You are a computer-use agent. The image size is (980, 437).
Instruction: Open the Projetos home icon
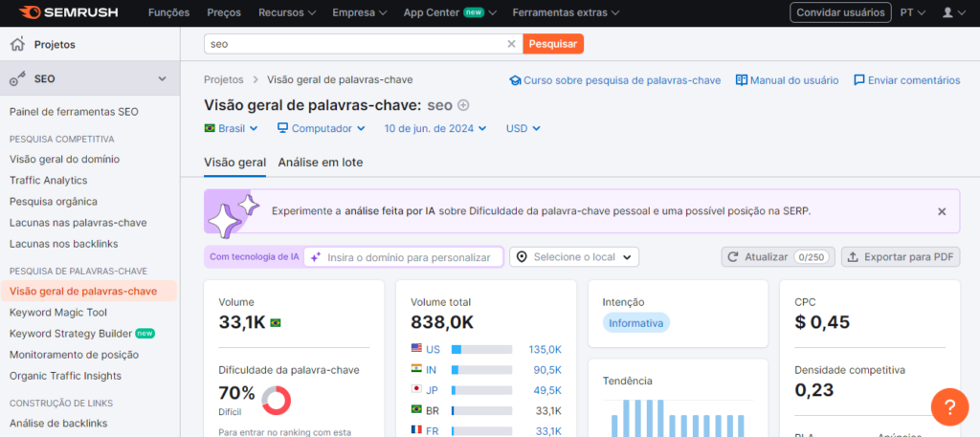pyautogui.click(x=17, y=44)
